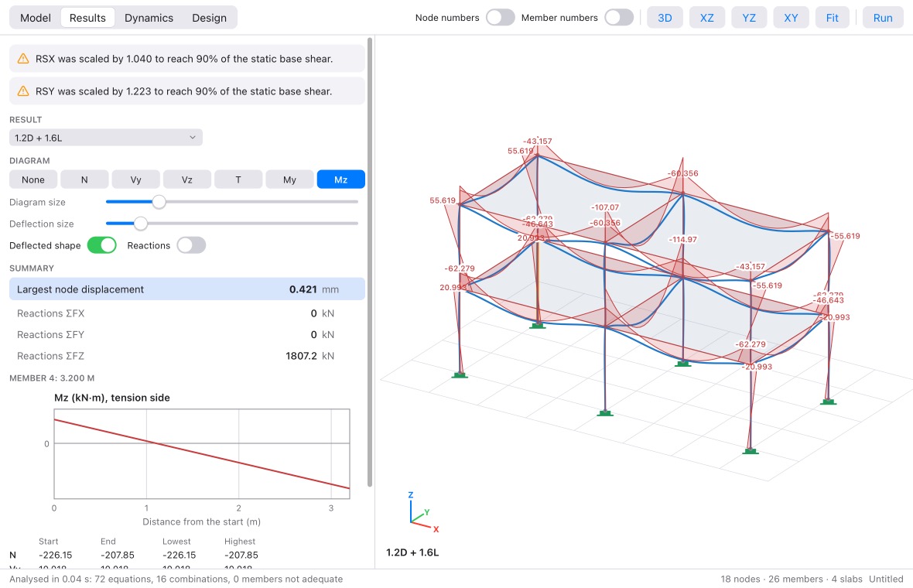The height and width of the screenshot is (588, 913).
Task: Enable the Reactions toggle
Action: [x=192, y=245]
